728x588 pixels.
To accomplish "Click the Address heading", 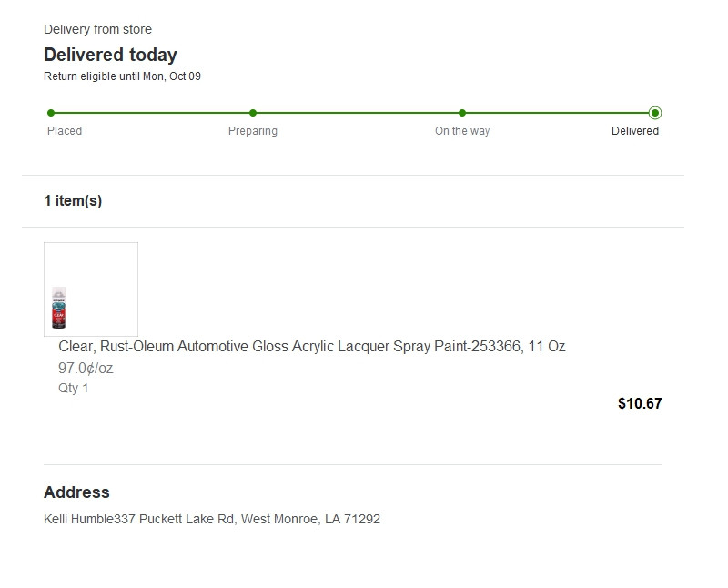I will [x=76, y=492].
